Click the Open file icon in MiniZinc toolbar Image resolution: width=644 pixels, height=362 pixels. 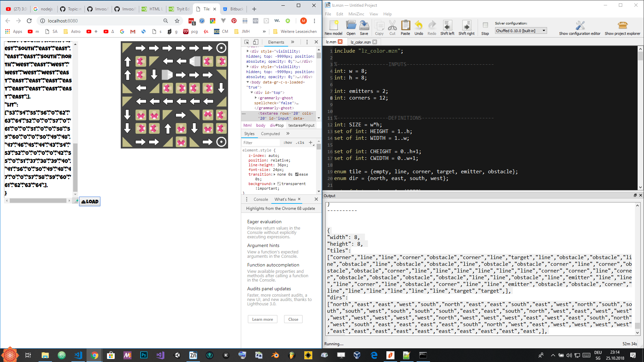click(x=351, y=27)
